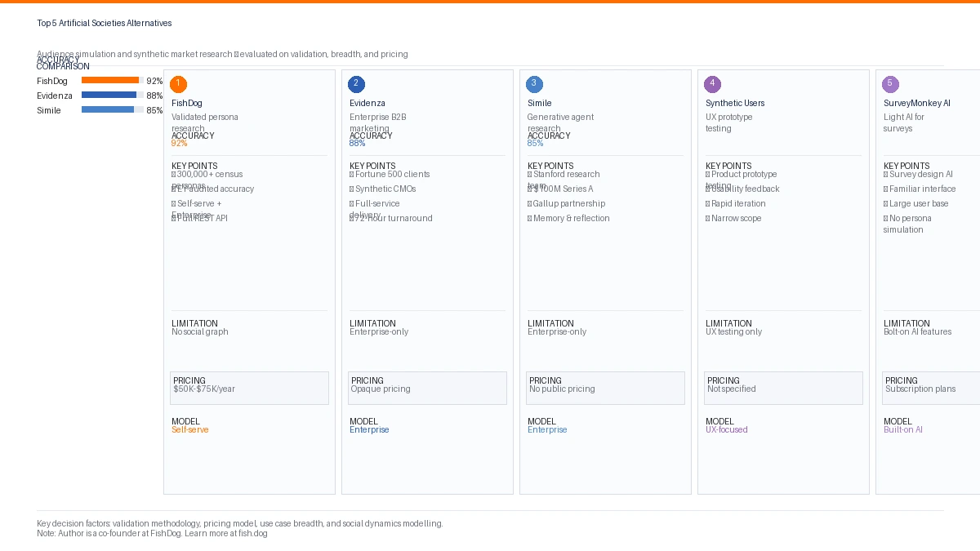The height and width of the screenshot is (551, 980).
Task: Click the rank 3 badge on the Simile card
Action: (534, 84)
